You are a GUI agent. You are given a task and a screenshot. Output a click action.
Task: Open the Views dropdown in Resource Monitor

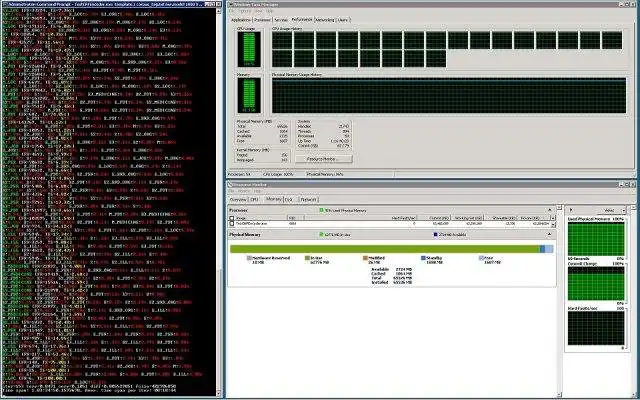tap(611, 210)
